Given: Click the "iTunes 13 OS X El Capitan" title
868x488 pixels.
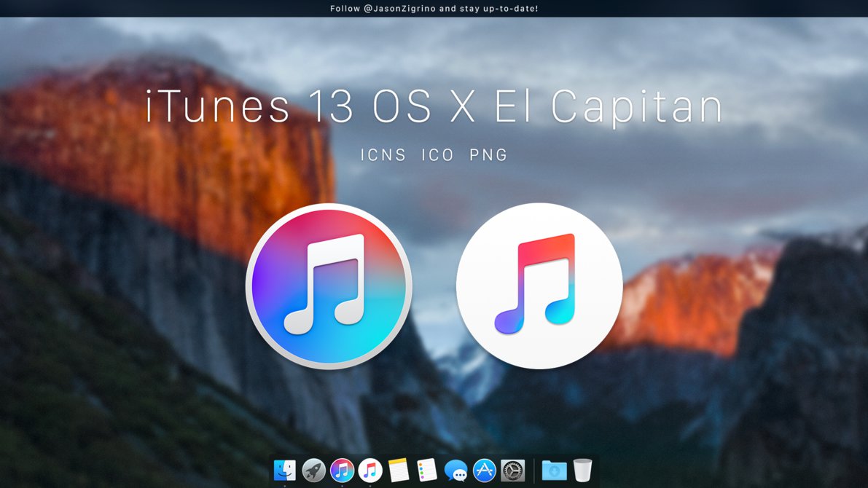Looking at the screenshot, I should click(434, 106).
